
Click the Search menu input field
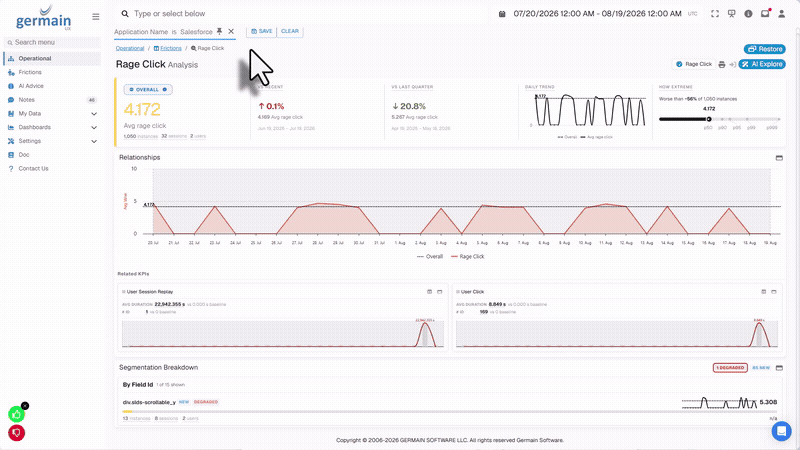[x=53, y=42]
